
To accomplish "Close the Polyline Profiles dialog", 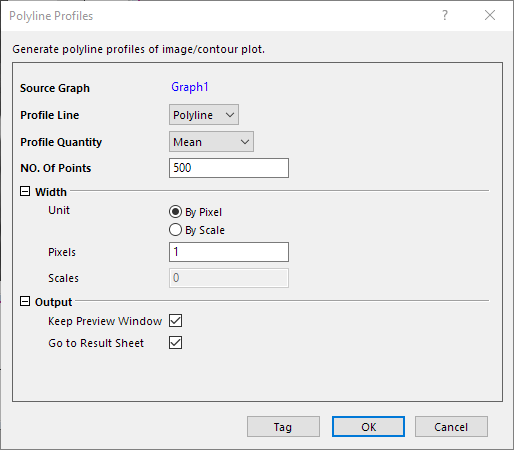I will 490,15.
